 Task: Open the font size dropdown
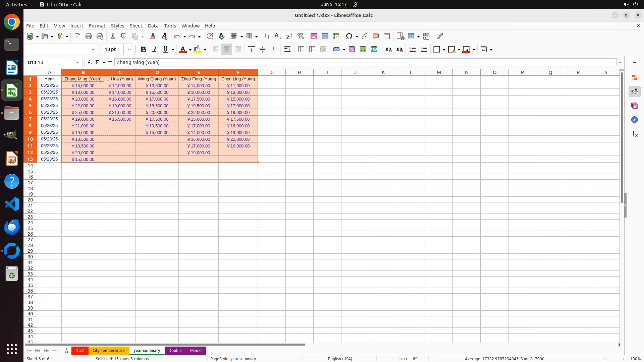tap(129, 50)
